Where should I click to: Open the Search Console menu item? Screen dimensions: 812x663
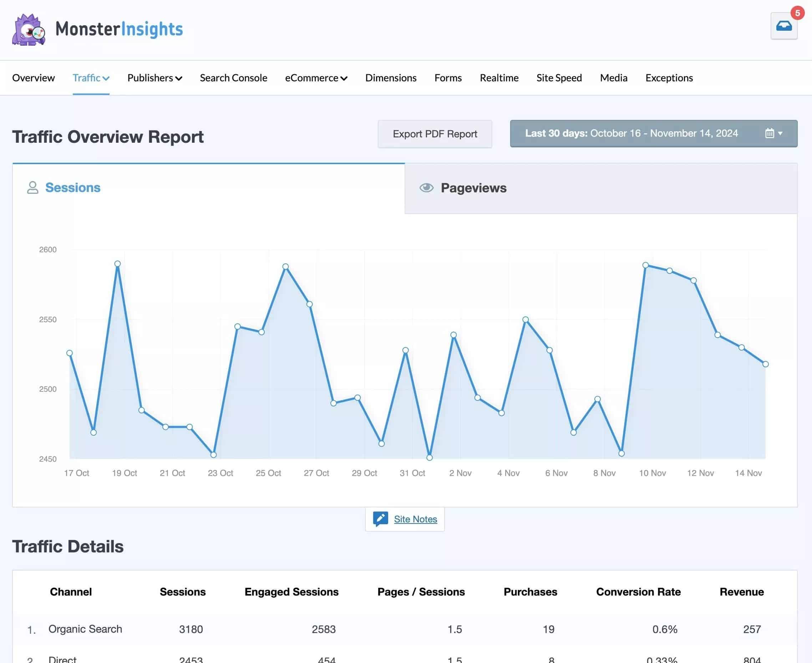(x=233, y=78)
